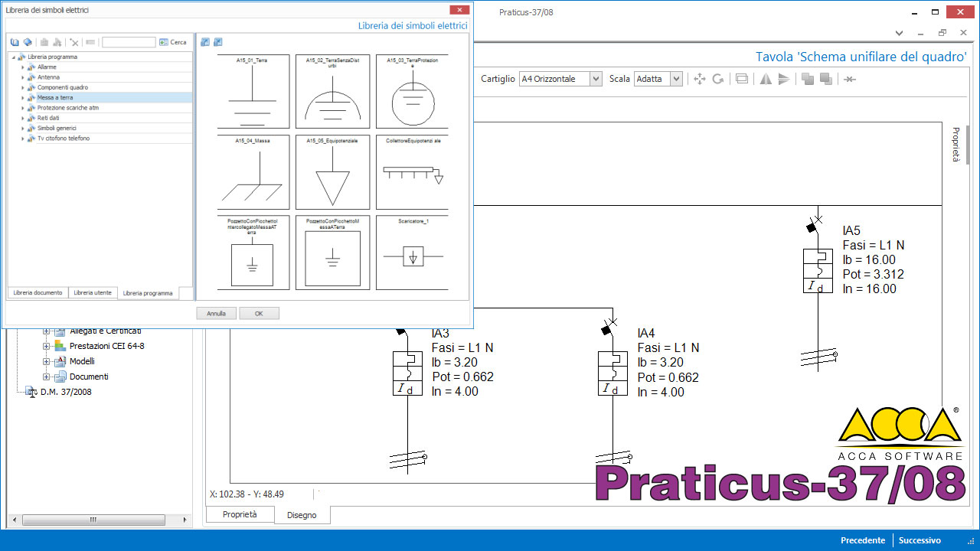Switch to Libreria utente tab

[93, 293]
